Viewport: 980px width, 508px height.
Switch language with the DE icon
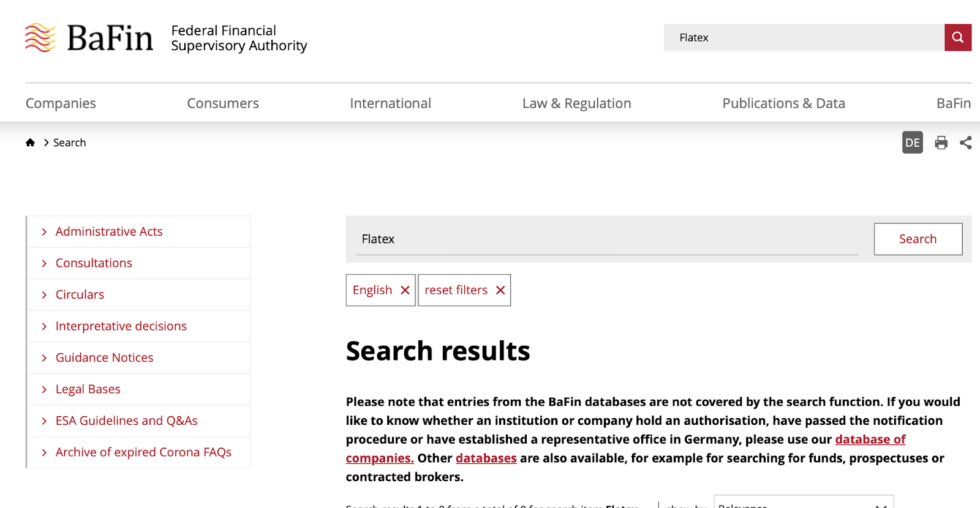point(912,143)
